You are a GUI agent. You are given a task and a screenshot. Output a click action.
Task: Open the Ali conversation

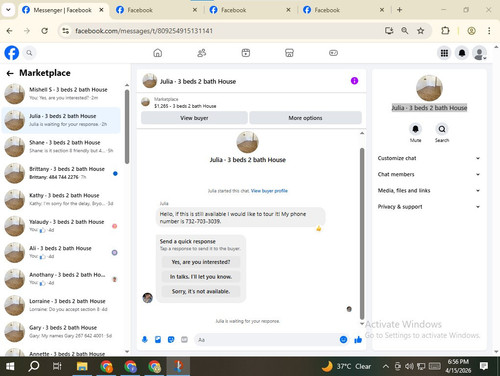point(61,252)
